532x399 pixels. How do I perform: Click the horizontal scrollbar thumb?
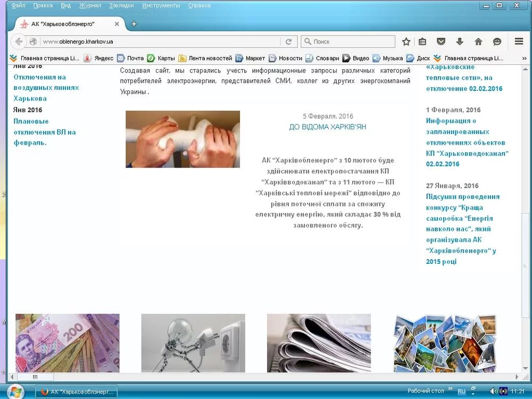click(35, 377)
